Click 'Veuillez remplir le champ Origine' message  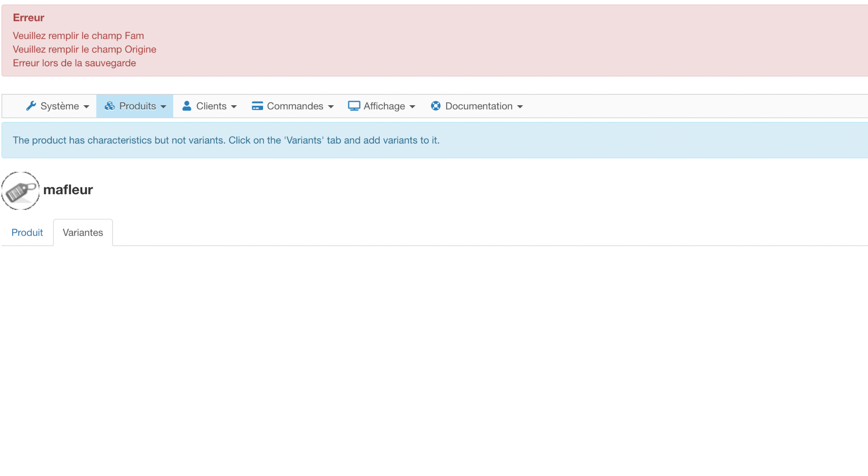(x=85, y=49)
